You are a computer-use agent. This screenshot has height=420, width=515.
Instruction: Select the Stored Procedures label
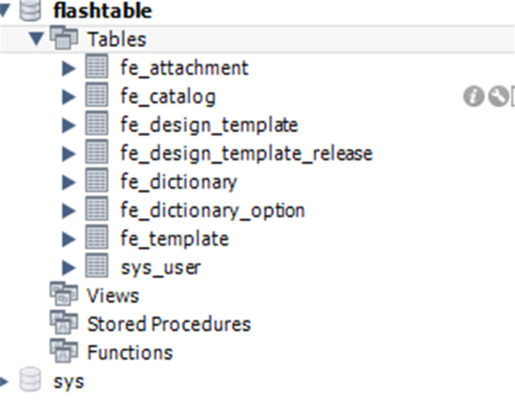169,324
